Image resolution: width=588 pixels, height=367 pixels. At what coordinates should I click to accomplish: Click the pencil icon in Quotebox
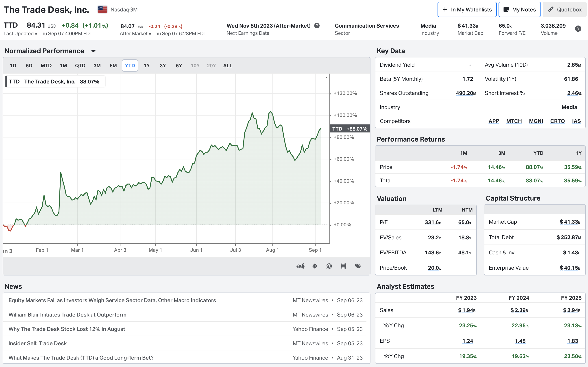pos(550,9)
